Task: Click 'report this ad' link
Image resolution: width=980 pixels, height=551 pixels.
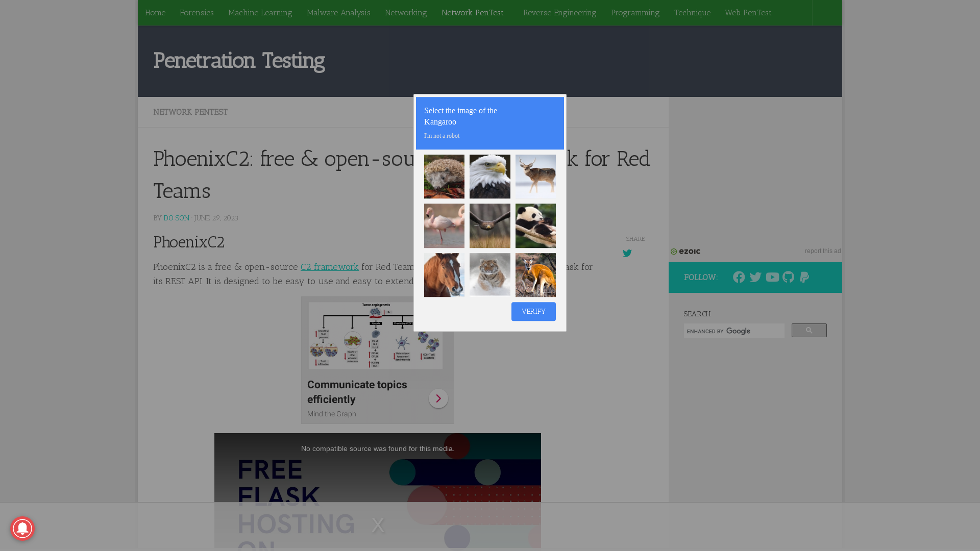Action: pos(823,251)
